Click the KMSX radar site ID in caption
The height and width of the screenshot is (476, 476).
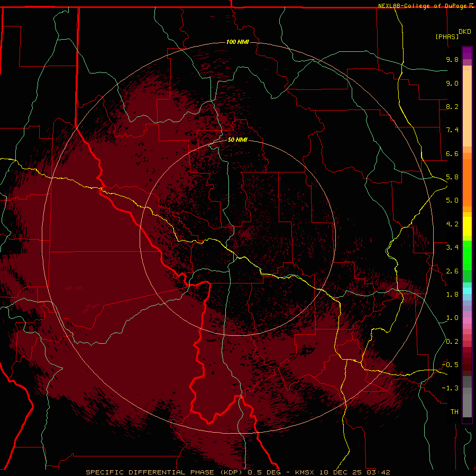click(x=305, y=472)
